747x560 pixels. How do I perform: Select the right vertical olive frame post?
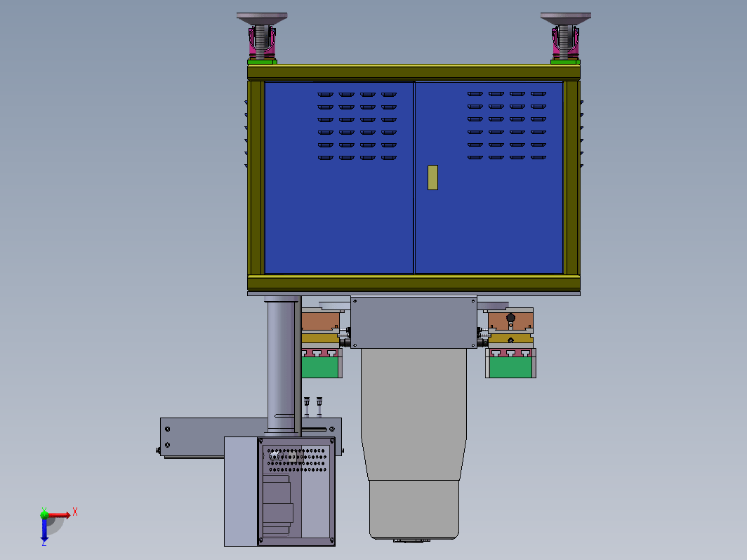571,178
